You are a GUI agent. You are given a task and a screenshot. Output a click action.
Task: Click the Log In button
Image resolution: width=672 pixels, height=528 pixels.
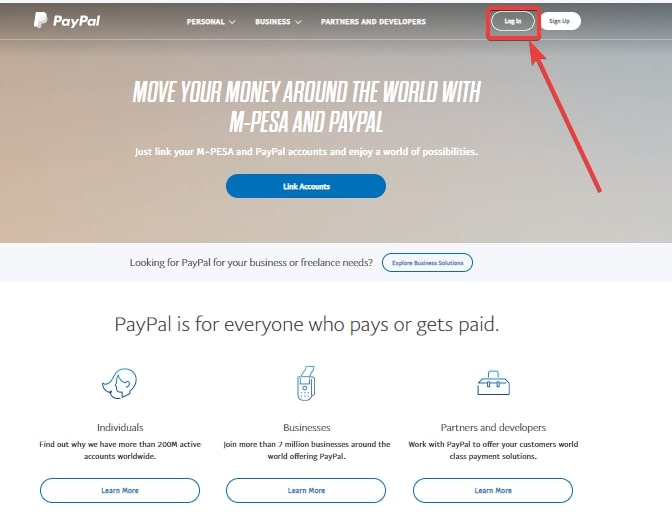point(513,21)
